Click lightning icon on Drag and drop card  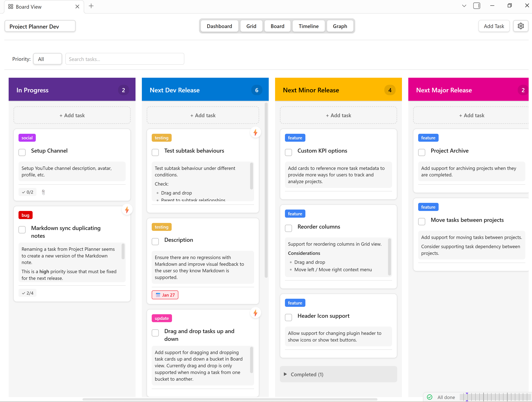[x=255, y=313]
